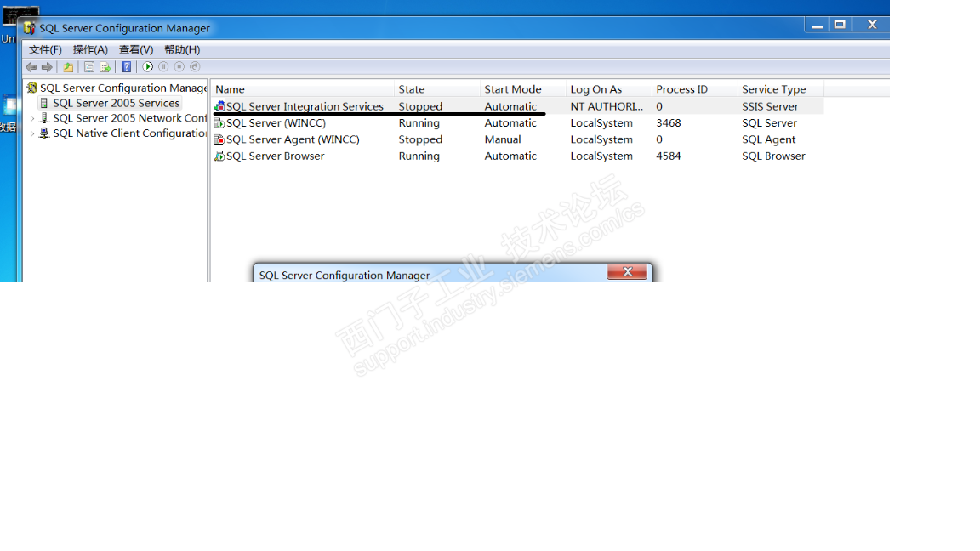Open Help via blue question-mark icon
The image size is (980, 551).
pyautogui.click(x=126, y=67)
